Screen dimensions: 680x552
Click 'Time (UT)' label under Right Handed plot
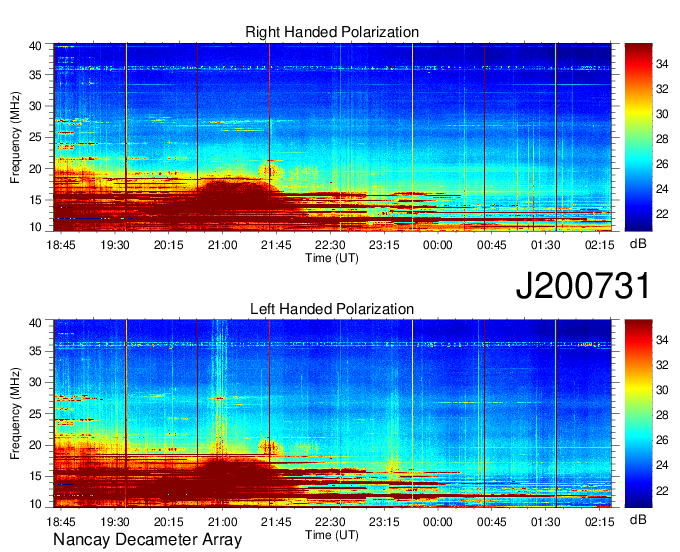pos(332,258)
